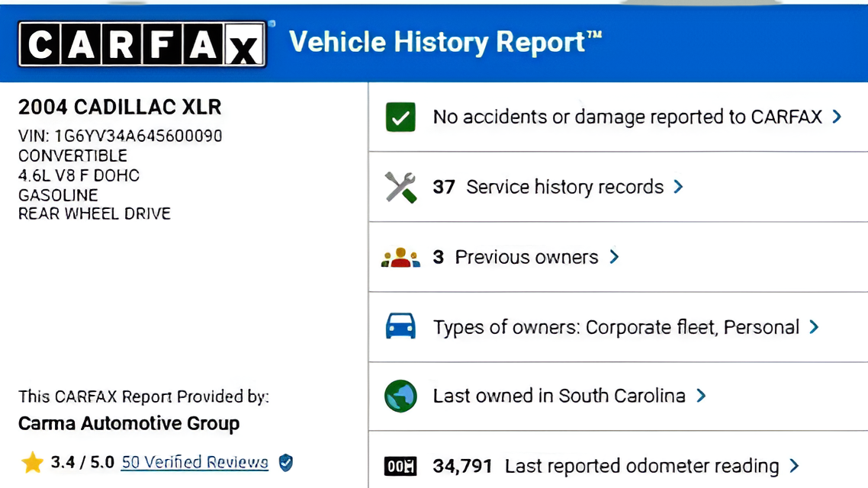
Task: Open 37 Service history records
Action: pos(548,187)
